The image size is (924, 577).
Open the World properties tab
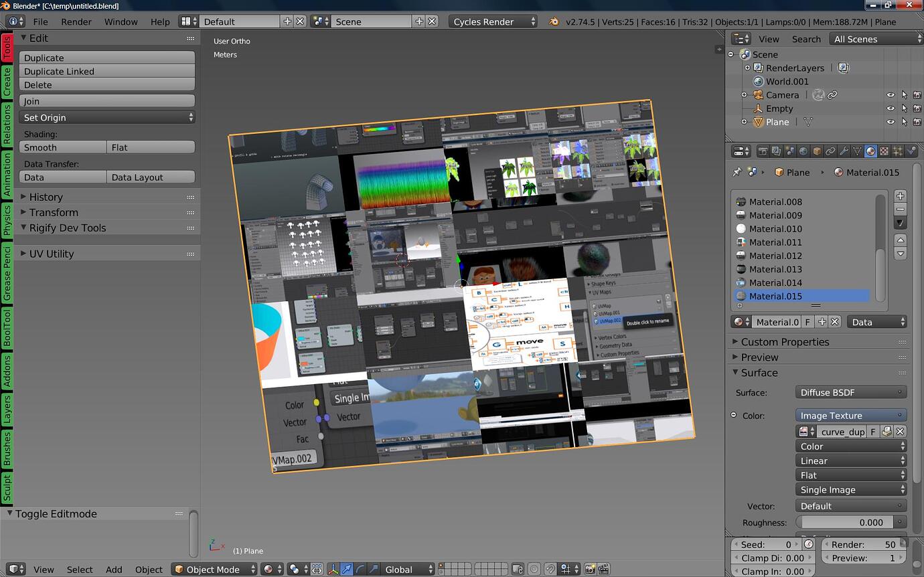(x=803, y=151)
